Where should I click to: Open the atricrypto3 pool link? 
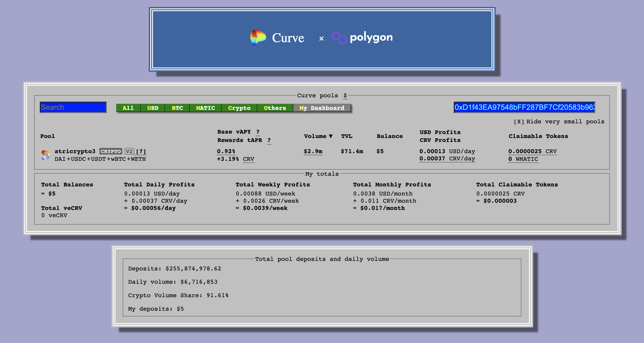[x=75, y=151]
